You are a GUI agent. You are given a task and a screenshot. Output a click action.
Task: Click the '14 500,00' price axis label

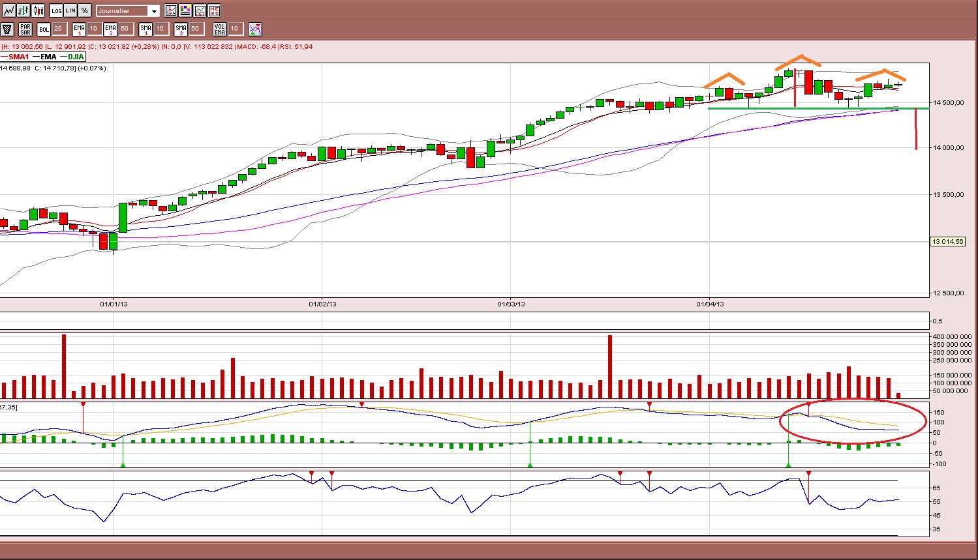(948, 102)
